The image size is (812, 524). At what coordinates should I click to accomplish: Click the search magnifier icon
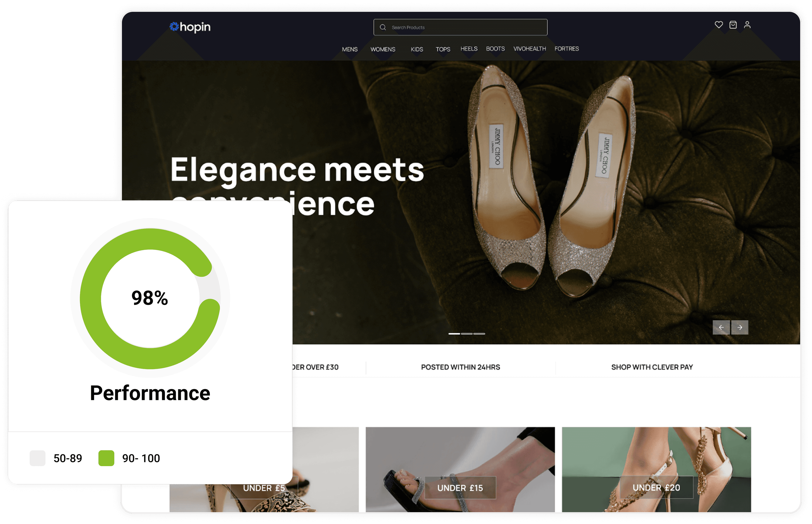click(383, 27)
